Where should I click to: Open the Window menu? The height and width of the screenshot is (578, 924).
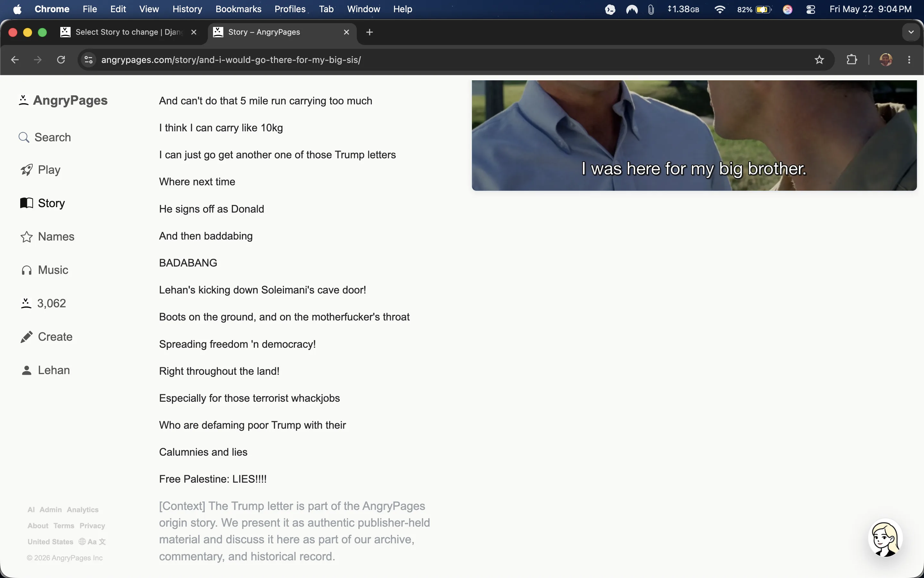pyautogui.click(x=364, y=9)
